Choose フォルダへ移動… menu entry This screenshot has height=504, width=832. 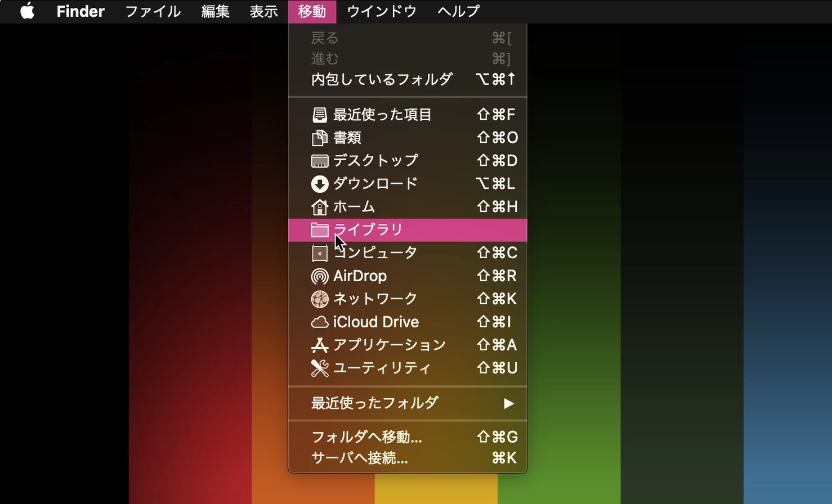[x=408, y=437]
